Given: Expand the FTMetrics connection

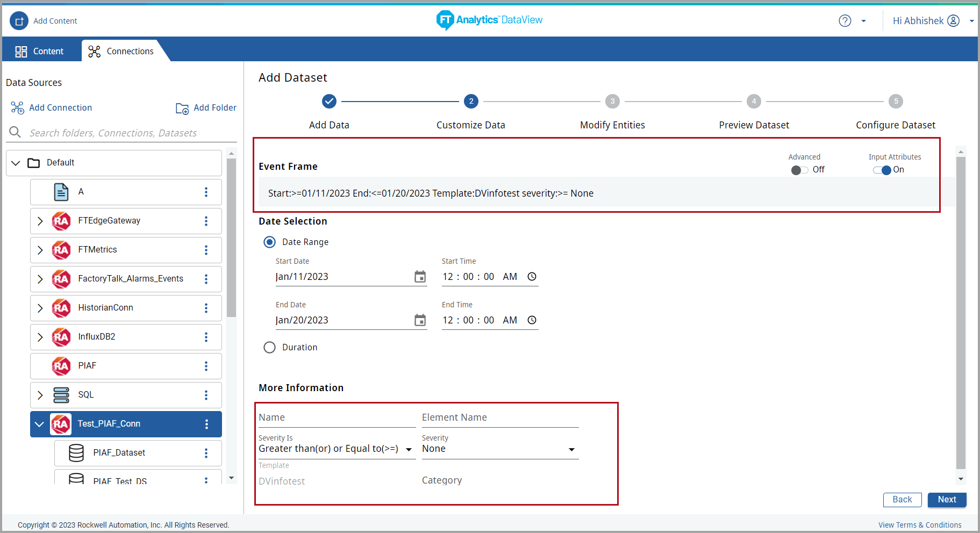Looking at the screenshot, I should coord(40,250).
